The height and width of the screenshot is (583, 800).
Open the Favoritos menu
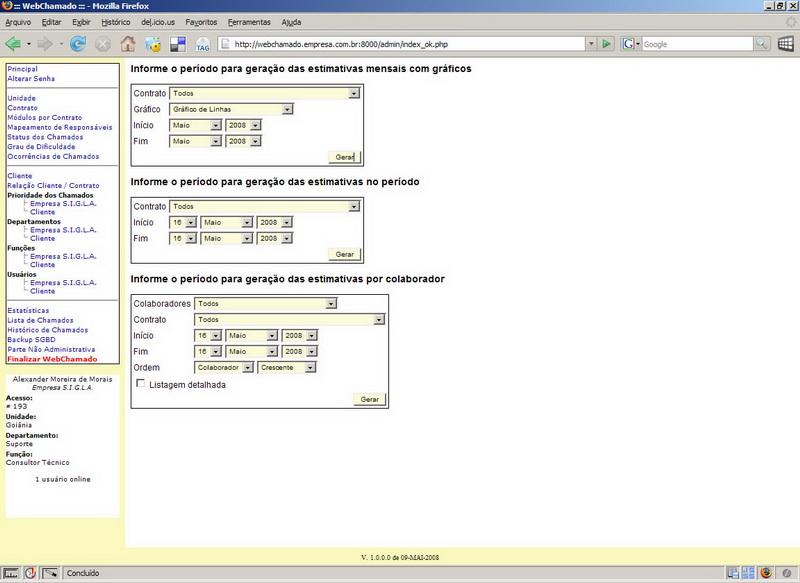point(201,21)
